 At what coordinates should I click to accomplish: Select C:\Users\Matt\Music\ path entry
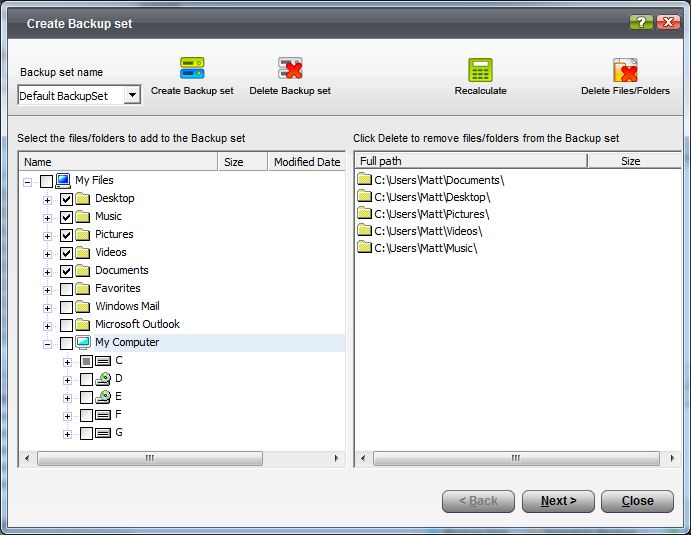click(425, 248)
